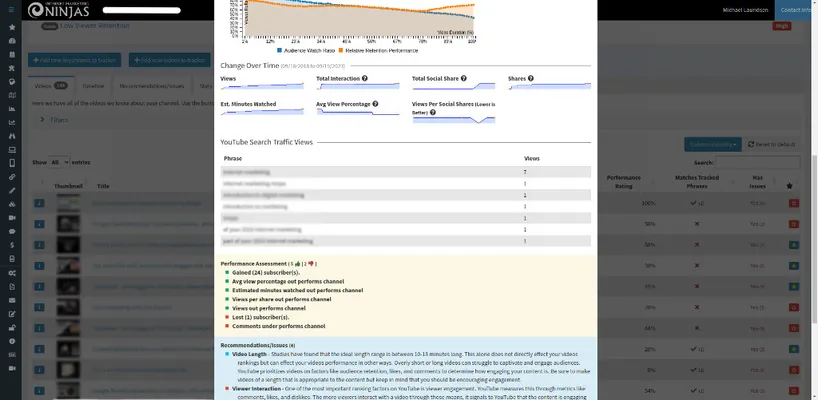Click the help icon beside Total Interaction
The height and width of the screenshot is (400, 818).
pos(364,78)
